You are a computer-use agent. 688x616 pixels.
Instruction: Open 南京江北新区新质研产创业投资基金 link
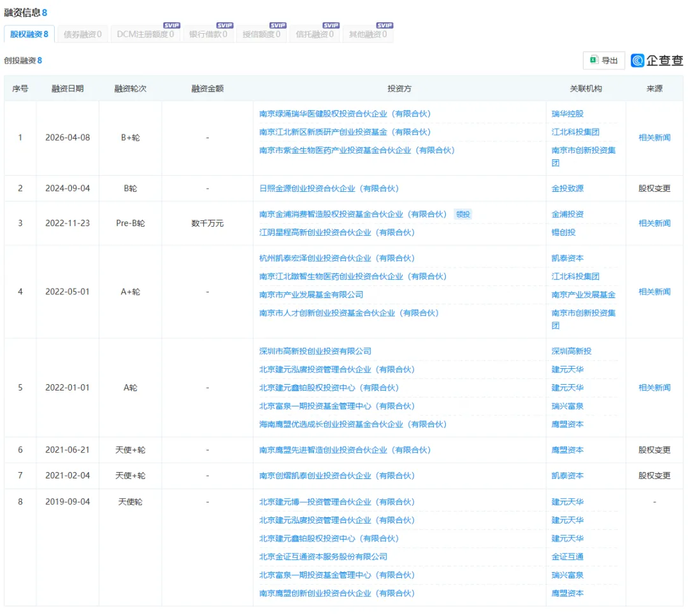pyautogui.click(x=345, y=132)
